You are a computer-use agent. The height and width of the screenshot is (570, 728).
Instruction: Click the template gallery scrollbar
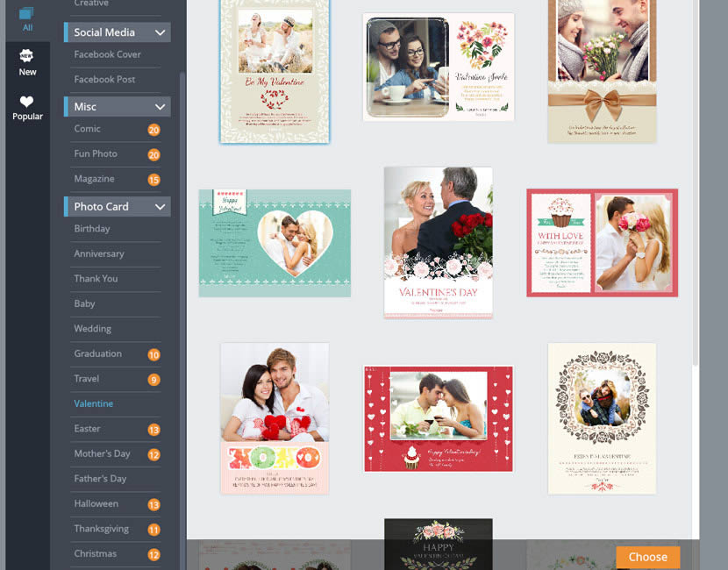point(696,183)
